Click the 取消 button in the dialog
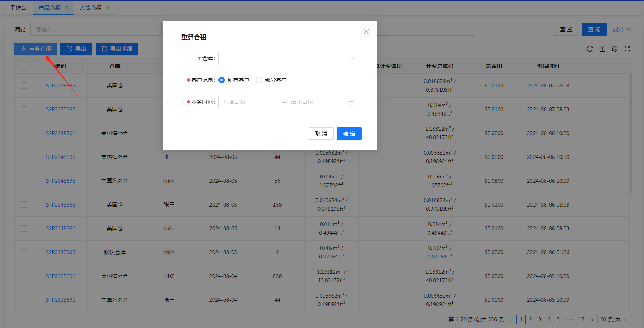Screen dimensions: 644x328 pyautogui.click(x=321, y=134)
